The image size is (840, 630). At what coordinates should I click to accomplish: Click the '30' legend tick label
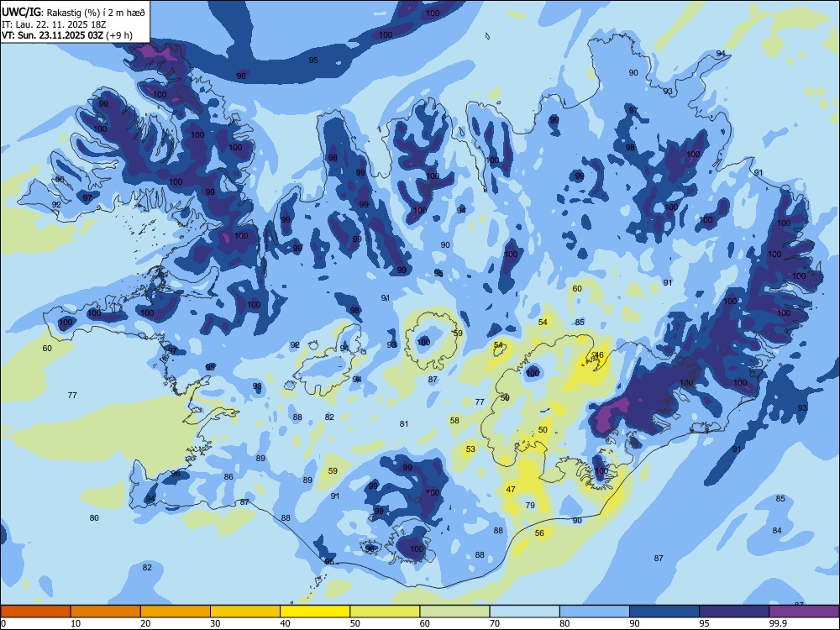click(x=215, y=623)
